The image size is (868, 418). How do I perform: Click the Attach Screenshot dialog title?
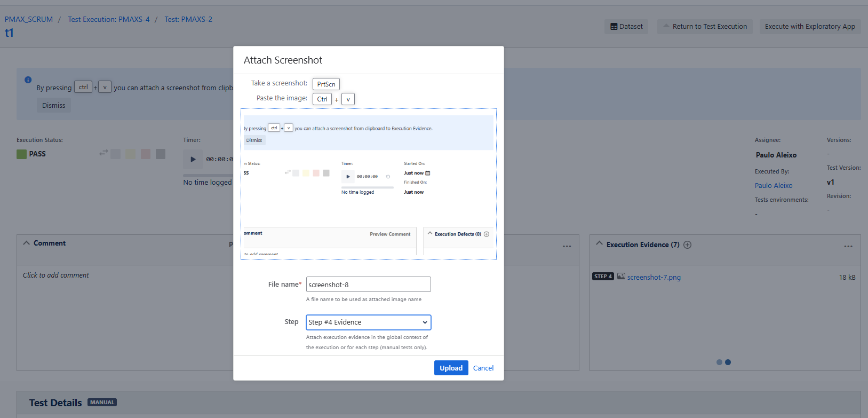pos(283,60)
